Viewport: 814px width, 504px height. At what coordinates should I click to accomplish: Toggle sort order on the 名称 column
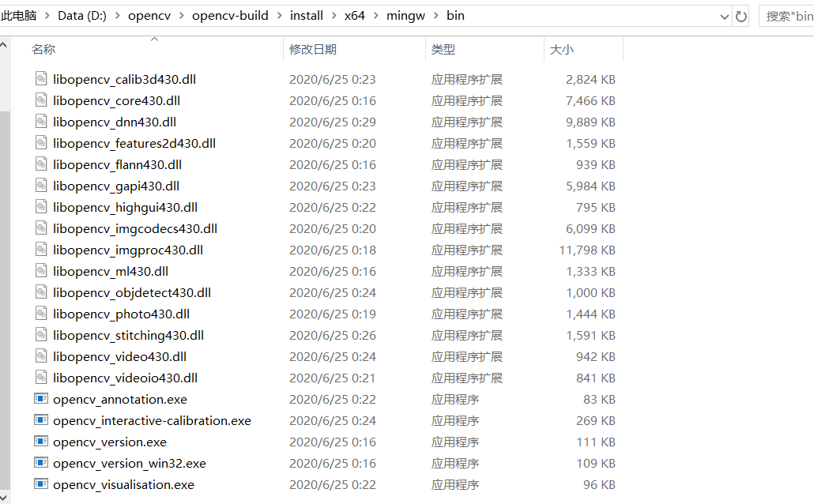[43, 49]
